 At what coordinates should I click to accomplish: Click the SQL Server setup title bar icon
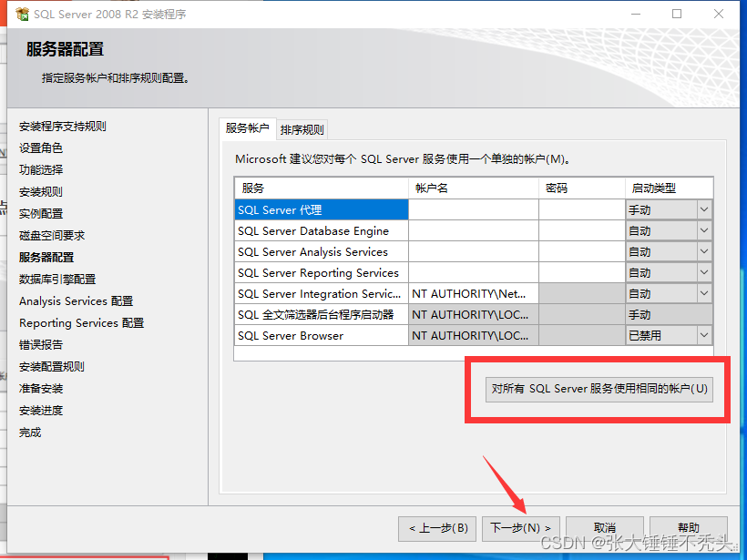(x=22, y=15)
